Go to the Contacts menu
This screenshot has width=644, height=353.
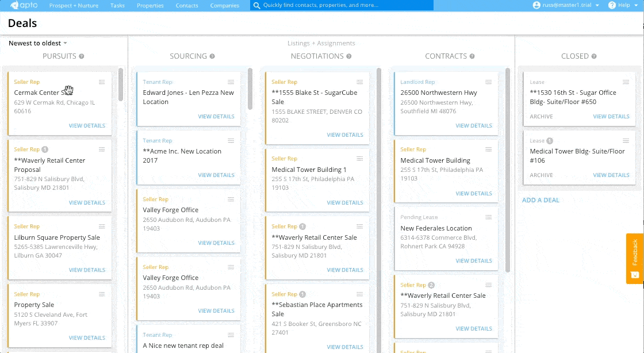coord(187,6)
